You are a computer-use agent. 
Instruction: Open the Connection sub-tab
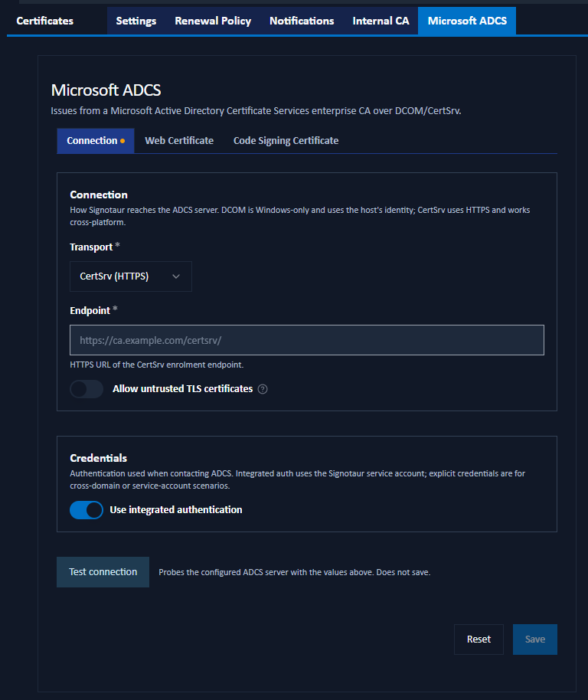pyautogui.click(x=96, y=141)
